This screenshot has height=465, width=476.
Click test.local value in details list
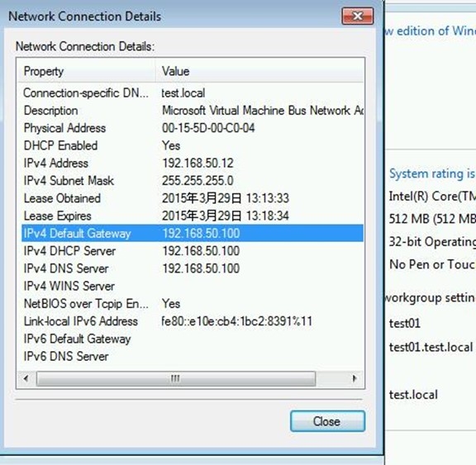click(x=183, y=93)
